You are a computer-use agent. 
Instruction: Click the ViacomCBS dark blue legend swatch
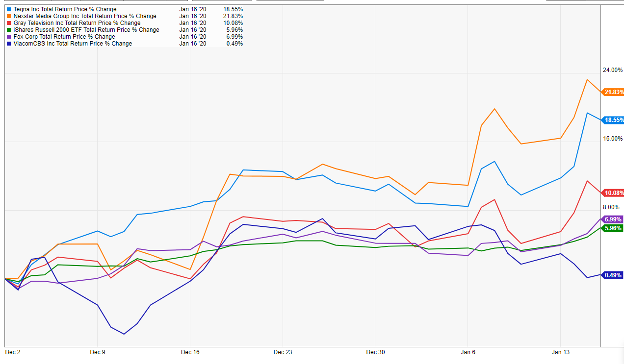point(8,44)
